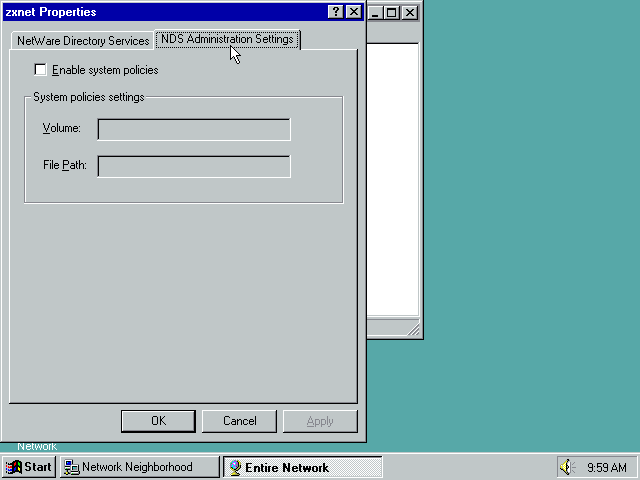Close the zxnet Properties dialog

[x=353, y=12]
